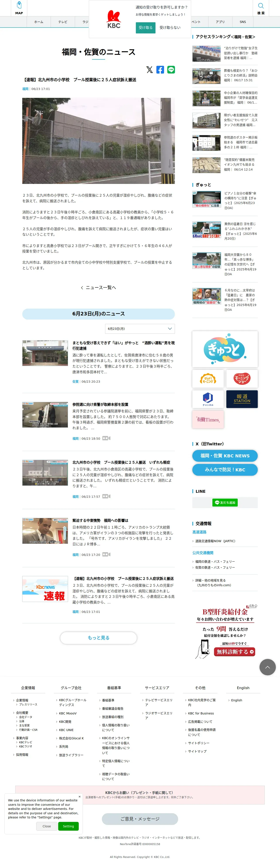The width and height of the screenshot is (280, 868).
Task: Accept notifications with 受け取る button
Action: pos(146,28)
